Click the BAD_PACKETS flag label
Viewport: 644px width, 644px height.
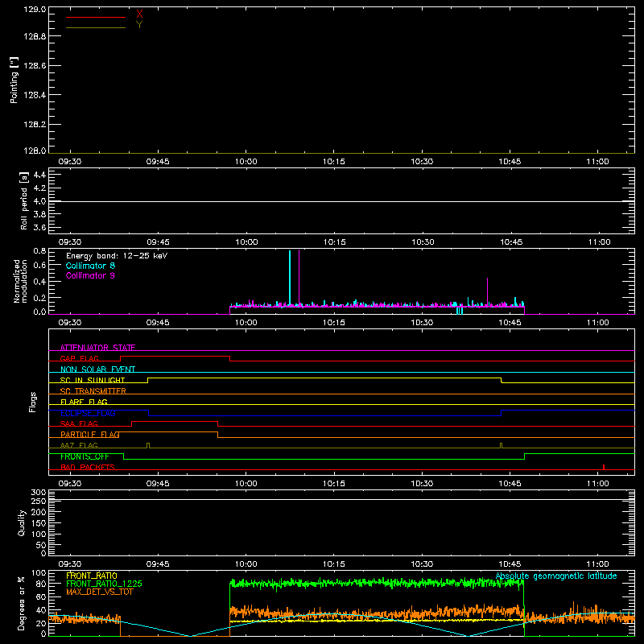coord(88,467)
